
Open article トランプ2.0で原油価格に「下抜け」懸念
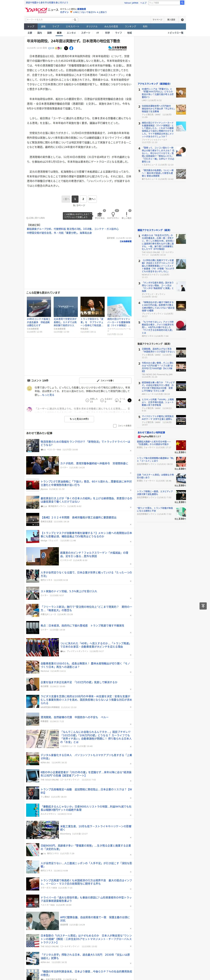click(86, 483)
